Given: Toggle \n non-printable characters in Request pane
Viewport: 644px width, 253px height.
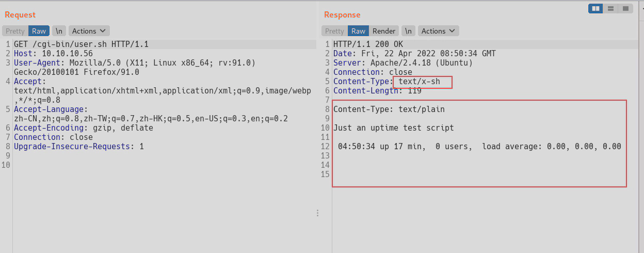Looking at the screenshot, I should 59,31.
